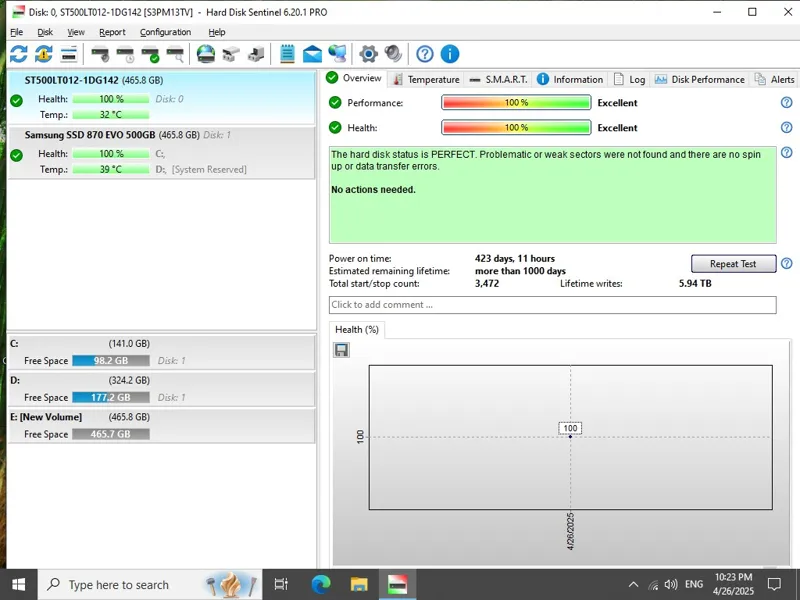Click the blue question mark toolbar icon

(424, 54)
